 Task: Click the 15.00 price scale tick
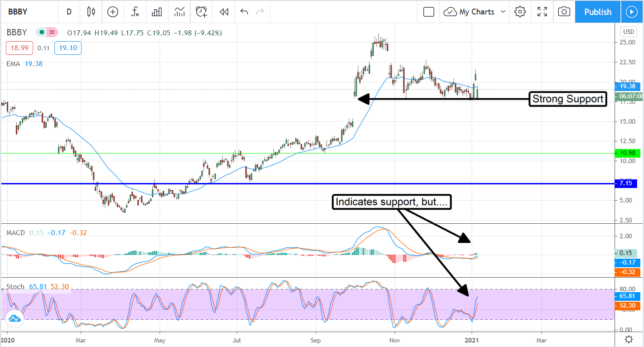pos(628,121)
